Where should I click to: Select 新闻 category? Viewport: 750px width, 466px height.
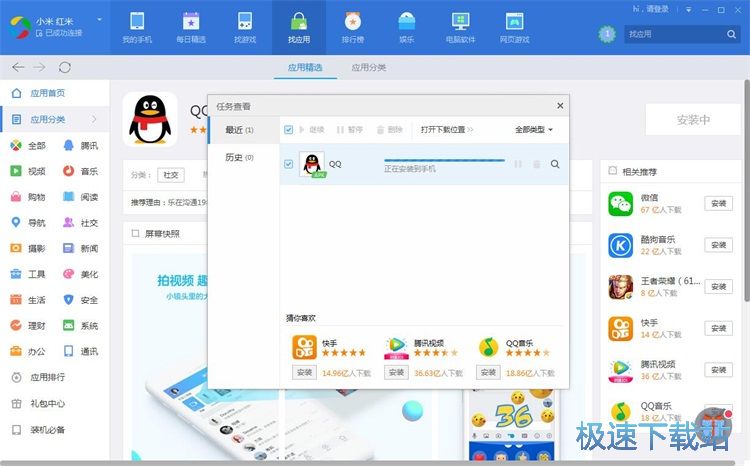pyautogui.click(x=81, y=248)
